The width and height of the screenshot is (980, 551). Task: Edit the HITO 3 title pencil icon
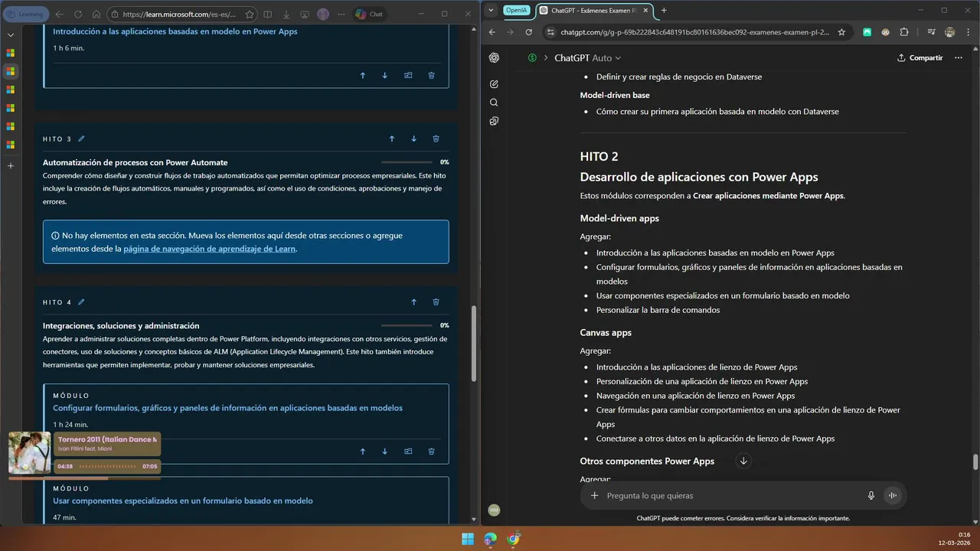click(81, 139)
